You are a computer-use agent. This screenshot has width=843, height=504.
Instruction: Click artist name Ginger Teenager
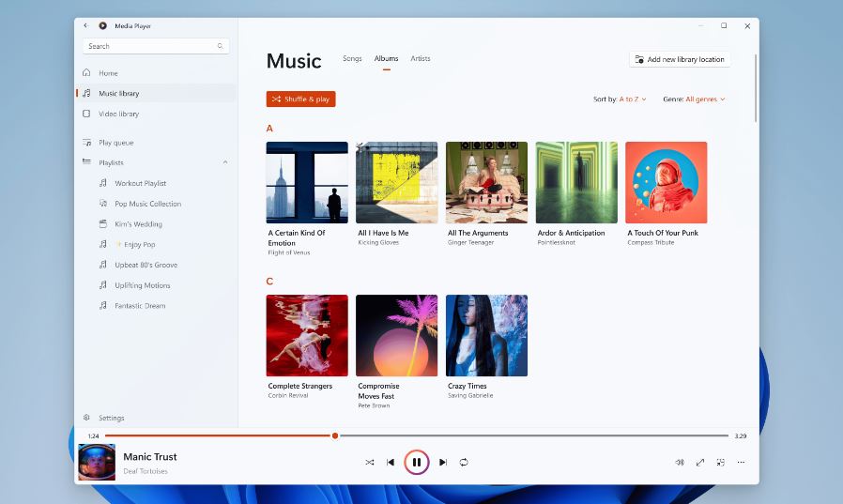pyautogui.click(x=470, y=242)
